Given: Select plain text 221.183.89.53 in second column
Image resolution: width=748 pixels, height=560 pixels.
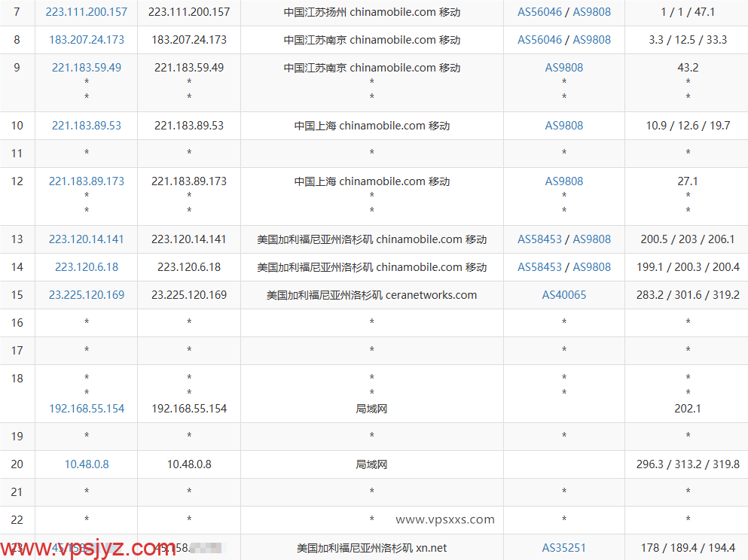Looking at the screenshot, I should 189,126.
